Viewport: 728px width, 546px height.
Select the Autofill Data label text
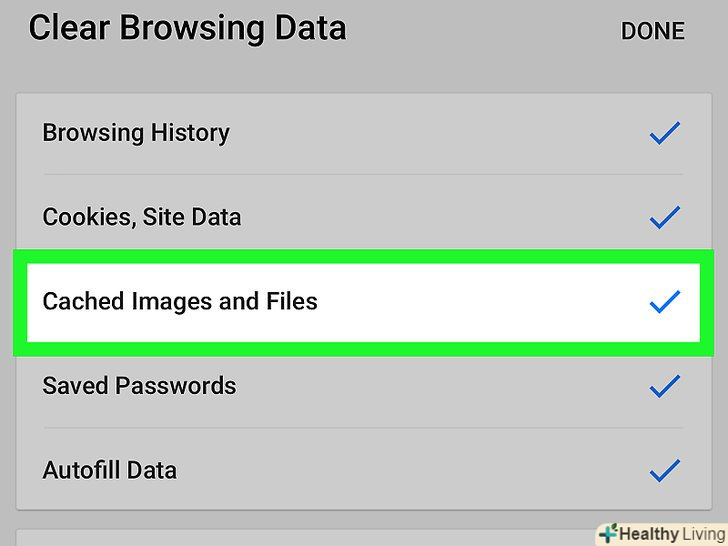109,470
